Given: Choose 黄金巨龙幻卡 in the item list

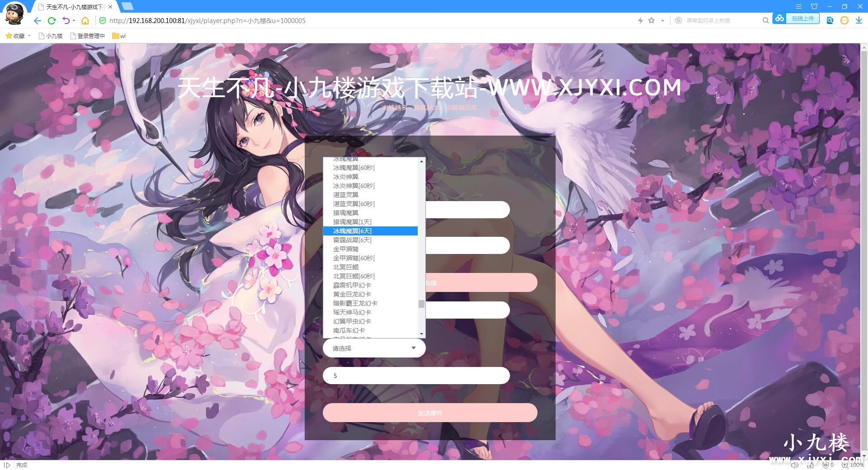Looking at the screenshot, I should click(x=352, y=294).
